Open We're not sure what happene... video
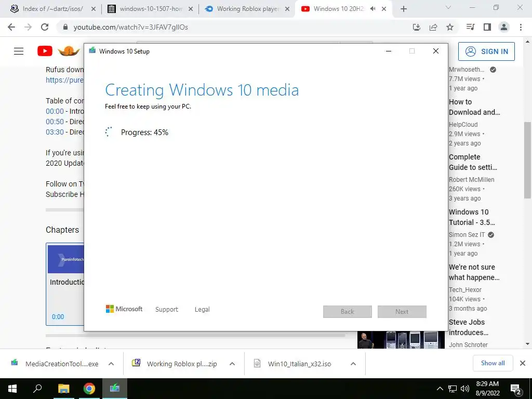Screen dimensions: 532x399 (474, 272)
